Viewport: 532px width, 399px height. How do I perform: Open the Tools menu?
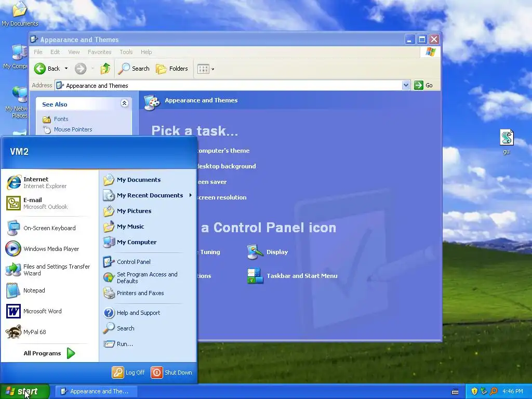126,52
